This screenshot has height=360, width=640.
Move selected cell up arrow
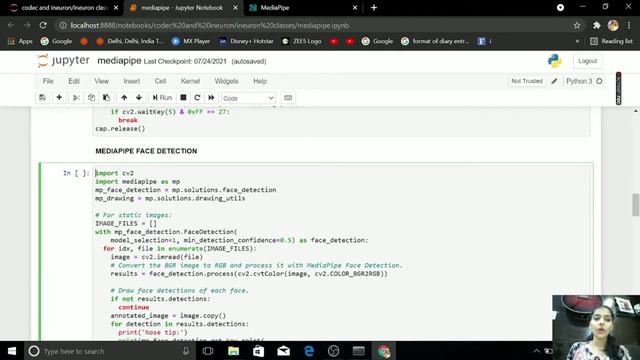click(x=124, y=98)
